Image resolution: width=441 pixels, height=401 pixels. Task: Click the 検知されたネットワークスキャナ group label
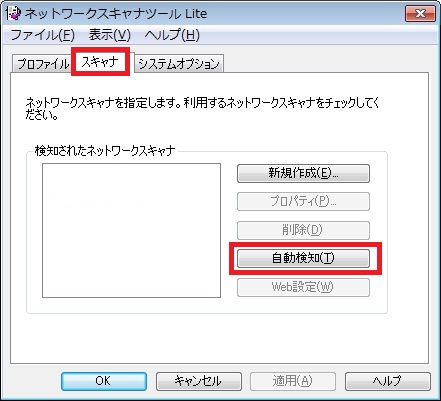click(x=105, y=151)
